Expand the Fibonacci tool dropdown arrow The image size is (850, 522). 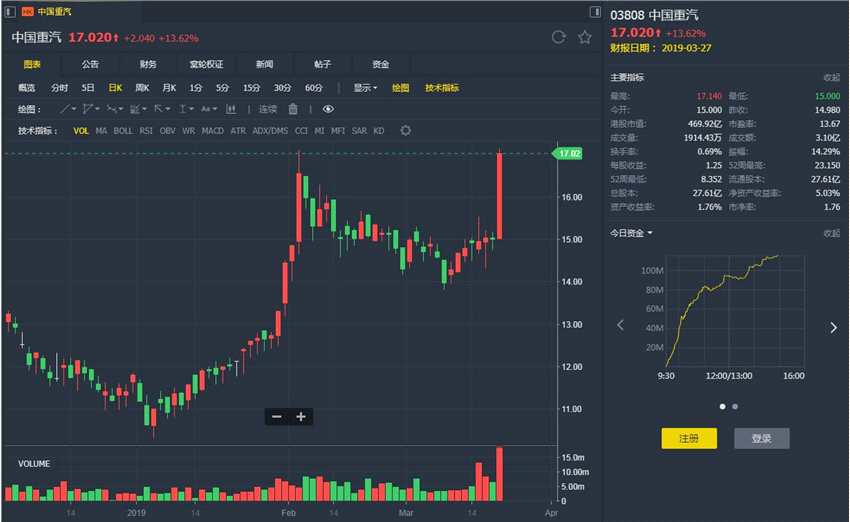[x=144, y=109]
